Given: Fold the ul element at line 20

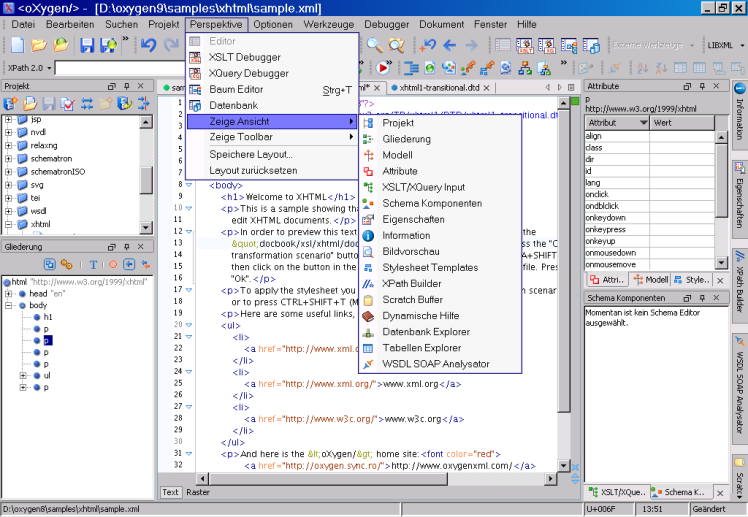Looking at the screenshot, I should (x=189, y=325).
